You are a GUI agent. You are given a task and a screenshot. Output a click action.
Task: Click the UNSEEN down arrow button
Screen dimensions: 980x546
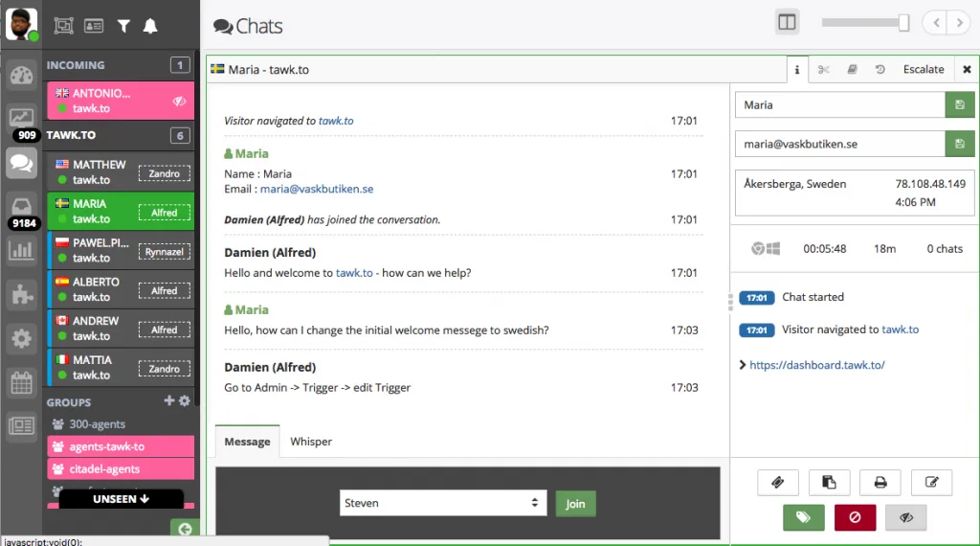point(121,499)
